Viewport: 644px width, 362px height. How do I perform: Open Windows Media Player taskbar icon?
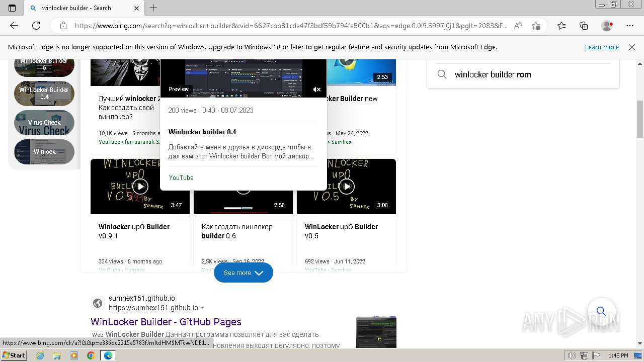click(x=74, y=355)
